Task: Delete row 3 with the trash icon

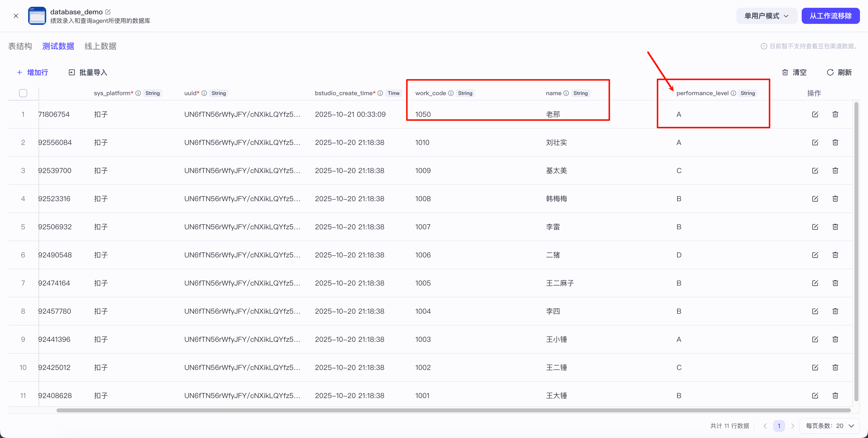Action: tap(835, 171)
